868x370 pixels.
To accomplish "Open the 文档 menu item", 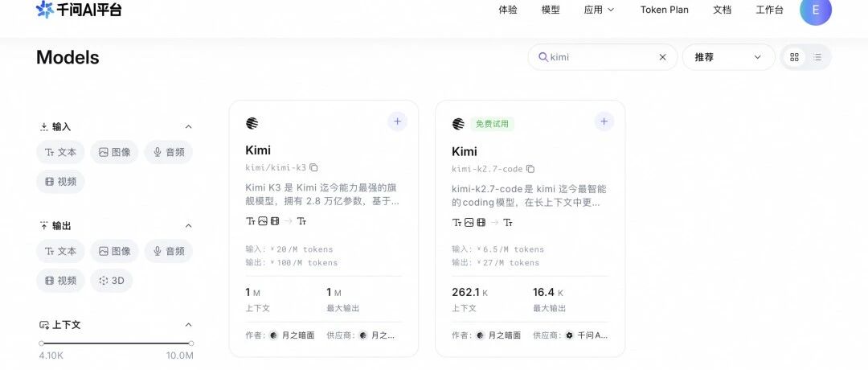I will click(x=722, y=10).
